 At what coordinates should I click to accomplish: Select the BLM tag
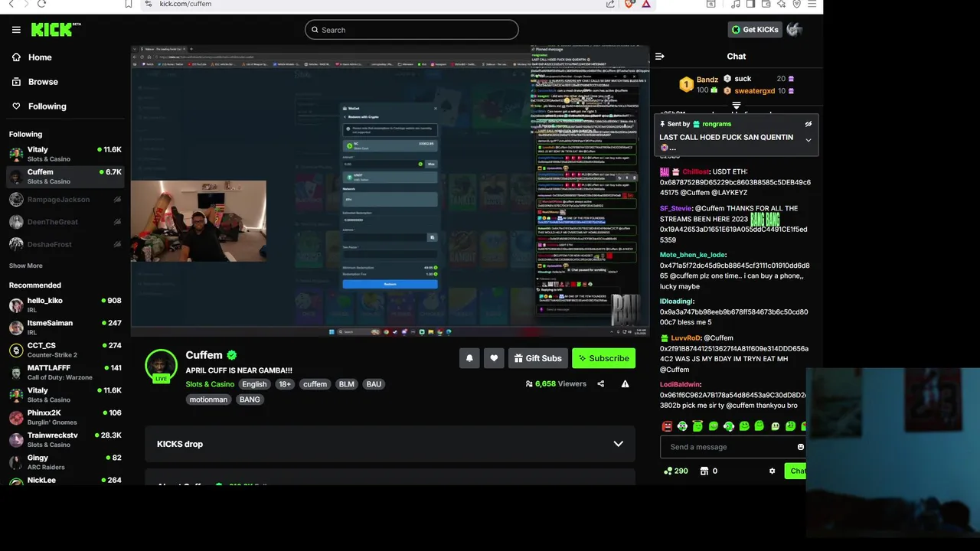pyautogui.click(x=347, y=384)
